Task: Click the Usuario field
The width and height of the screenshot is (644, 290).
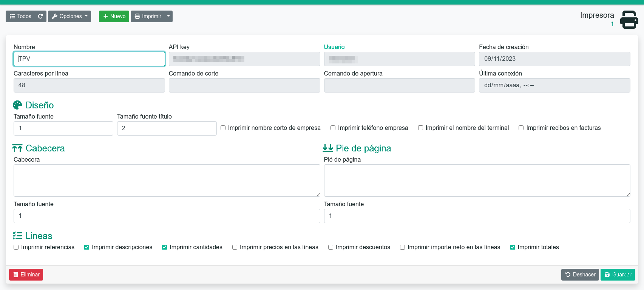Action: pyautogui.click(x=399, y=59)
